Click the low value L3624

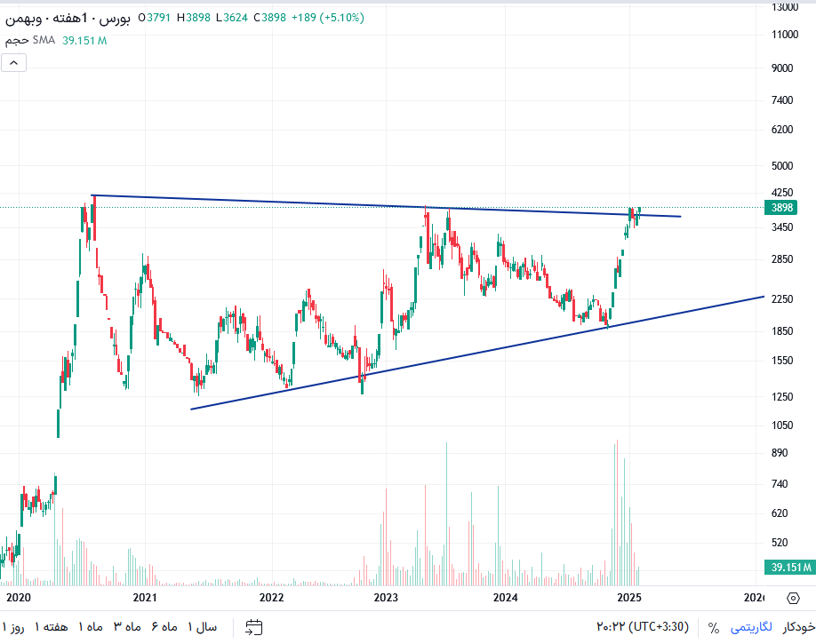pyautogui.click(x=232, y=18)
